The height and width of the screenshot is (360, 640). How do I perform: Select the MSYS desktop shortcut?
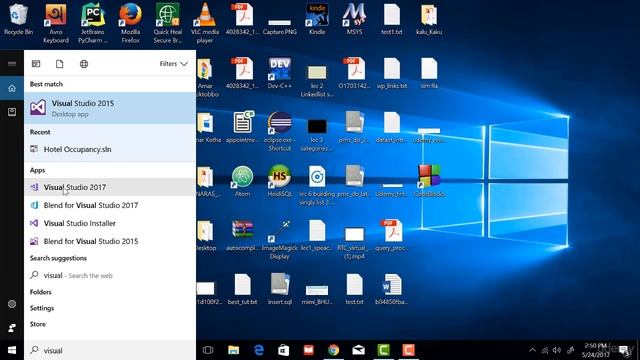354,20
